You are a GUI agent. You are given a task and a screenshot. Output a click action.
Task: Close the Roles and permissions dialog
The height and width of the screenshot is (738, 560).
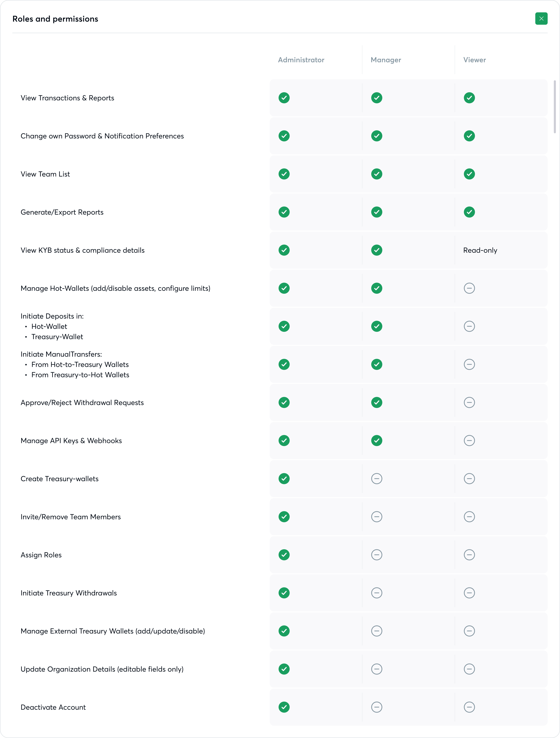click(x=541, y=19)
